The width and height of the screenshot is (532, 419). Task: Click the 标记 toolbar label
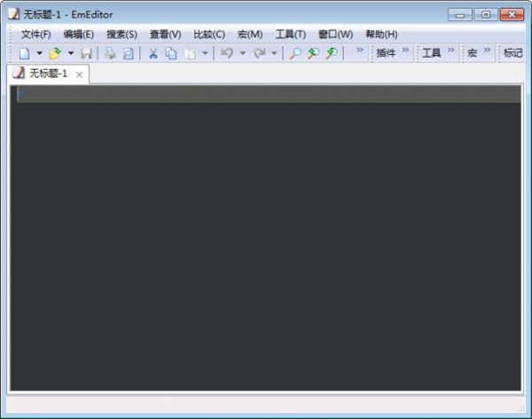click(513, 53)
